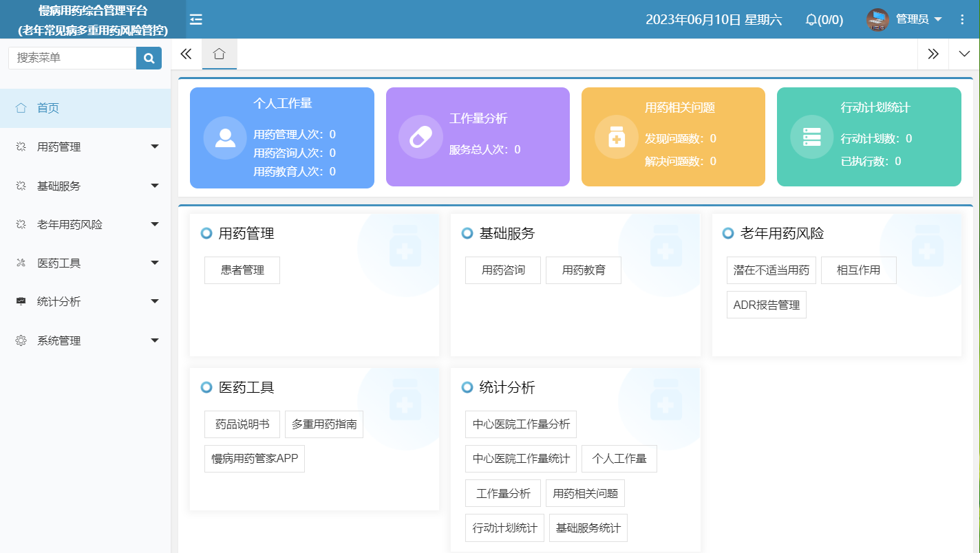Expand the 老年用药风险 menu arrow
The width and height of the screenshot is (980, 553).
click(x=155, y=224)
